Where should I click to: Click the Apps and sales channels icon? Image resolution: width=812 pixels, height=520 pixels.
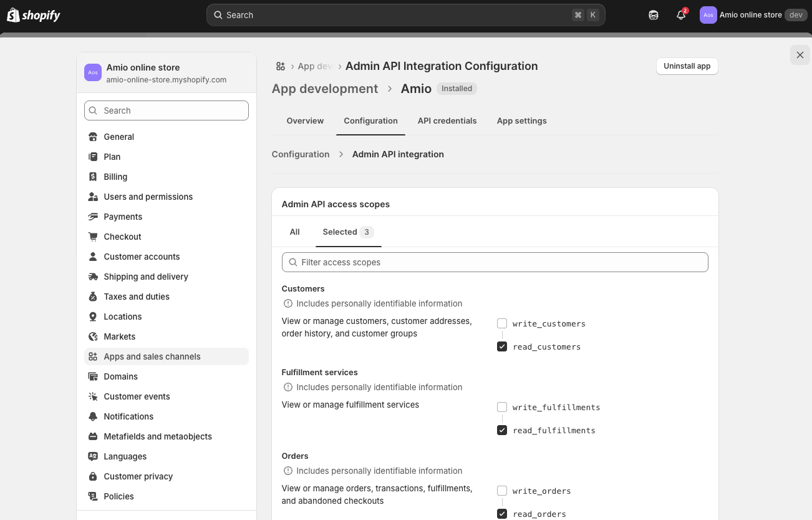coord(93,356)
